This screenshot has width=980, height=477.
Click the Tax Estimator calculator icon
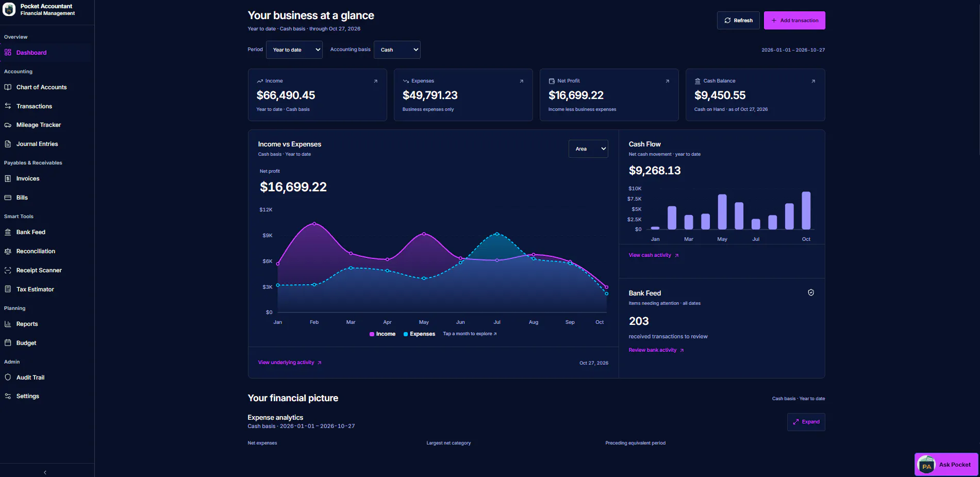8,289
